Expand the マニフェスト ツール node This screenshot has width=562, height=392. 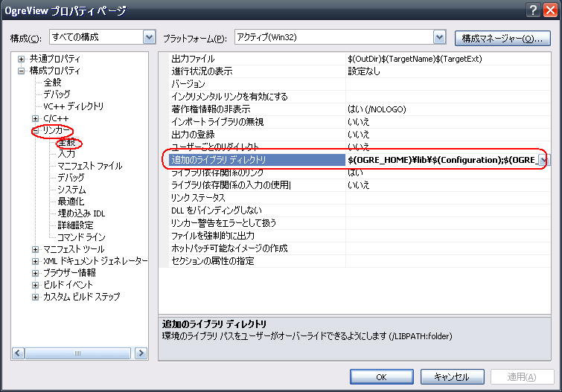point(35,249)
